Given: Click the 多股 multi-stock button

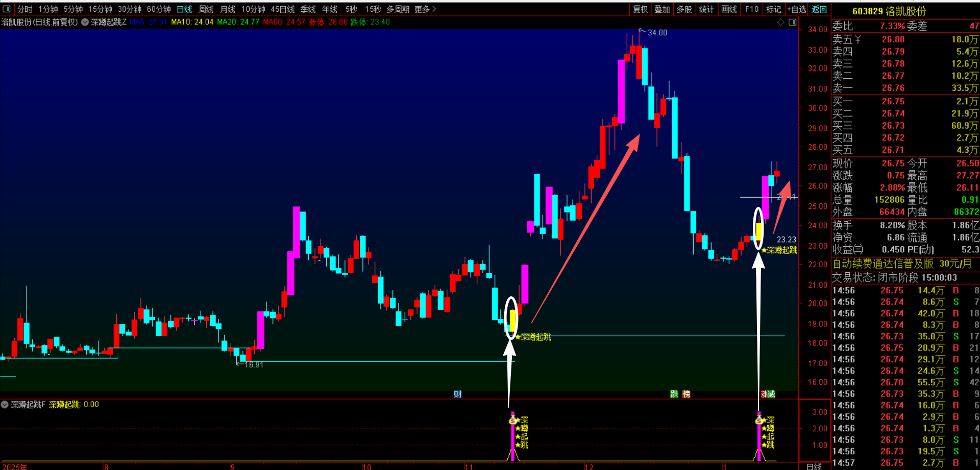Looking at the screenshot, I should [684, 9].
